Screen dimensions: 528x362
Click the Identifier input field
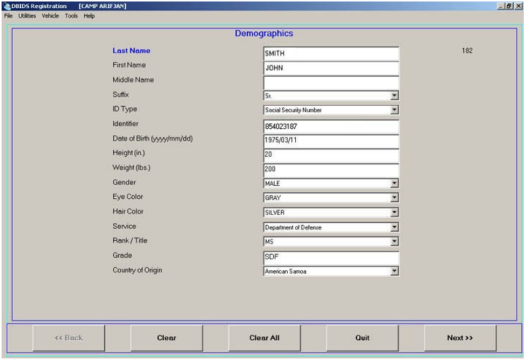click(331, 127)
